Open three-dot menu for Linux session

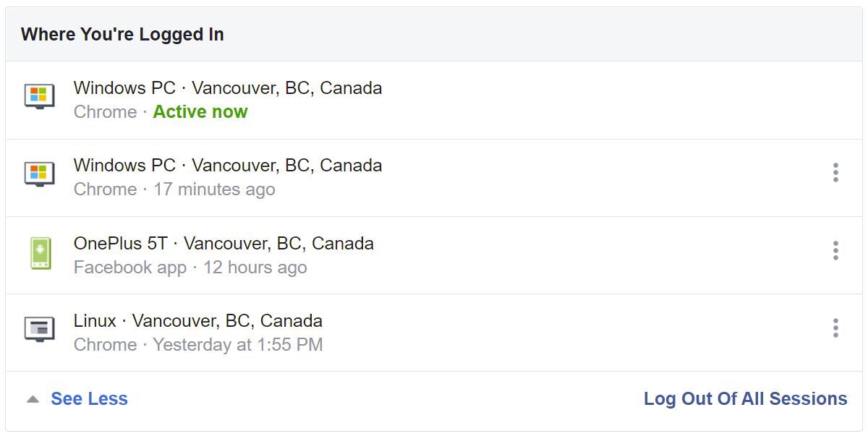tap(835, 328)
